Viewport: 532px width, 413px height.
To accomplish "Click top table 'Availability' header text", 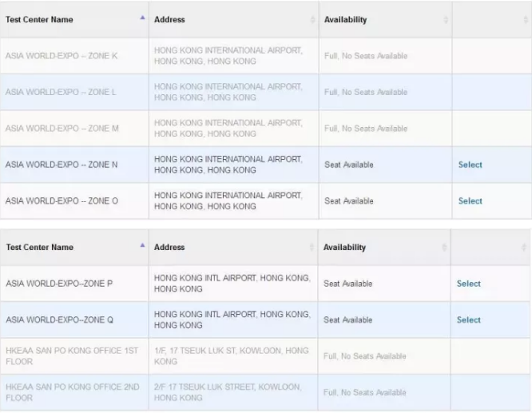I will point(345,20).
